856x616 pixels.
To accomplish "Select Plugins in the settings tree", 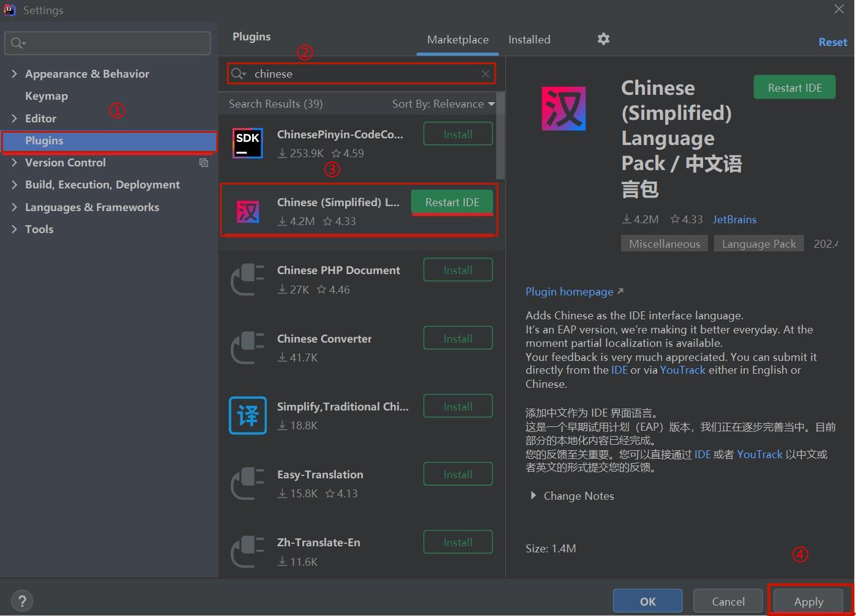I will 110,141.
